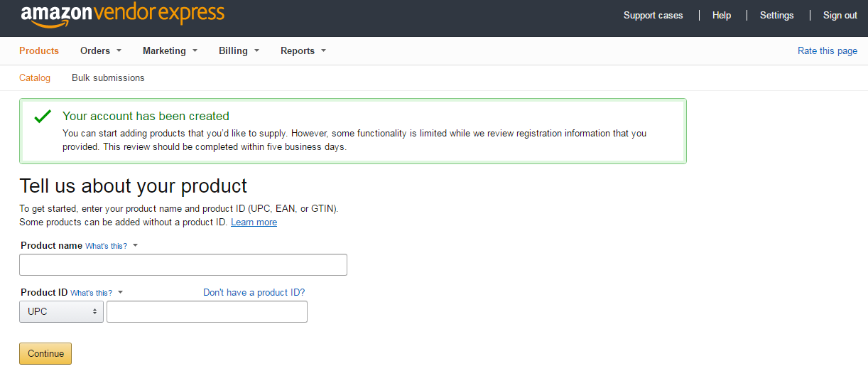Image resolution: width=868 pixels, height=376 pixels.
Task: Expand the Marketing menu
Action: coord(170,50)
